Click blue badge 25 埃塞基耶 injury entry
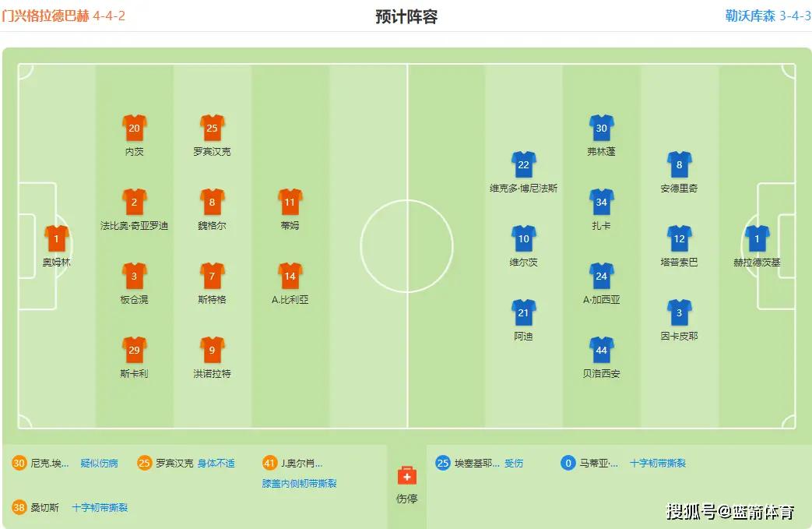 tap(443, 463)
